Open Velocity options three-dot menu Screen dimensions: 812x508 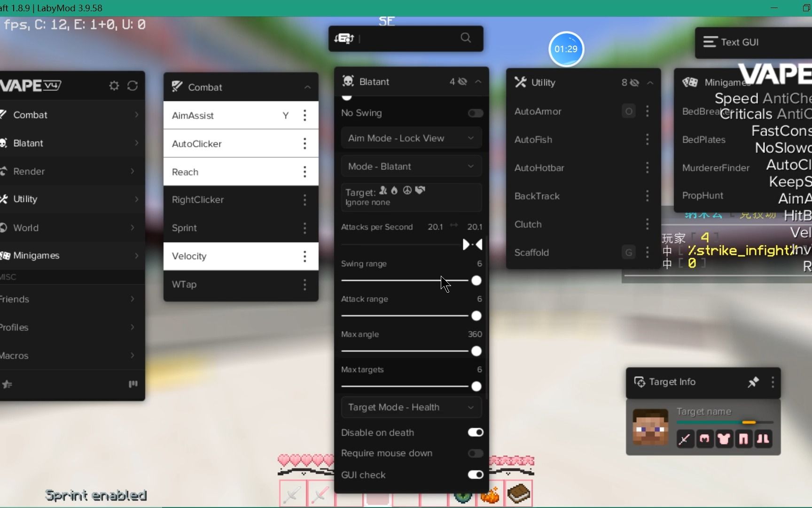pyautogui.click(x=305, y=256)
